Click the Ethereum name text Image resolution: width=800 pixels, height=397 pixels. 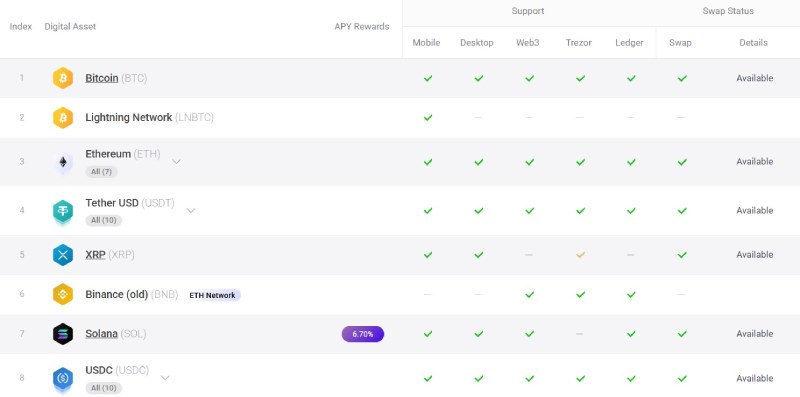pyautogui.click(x=108, y=154)
